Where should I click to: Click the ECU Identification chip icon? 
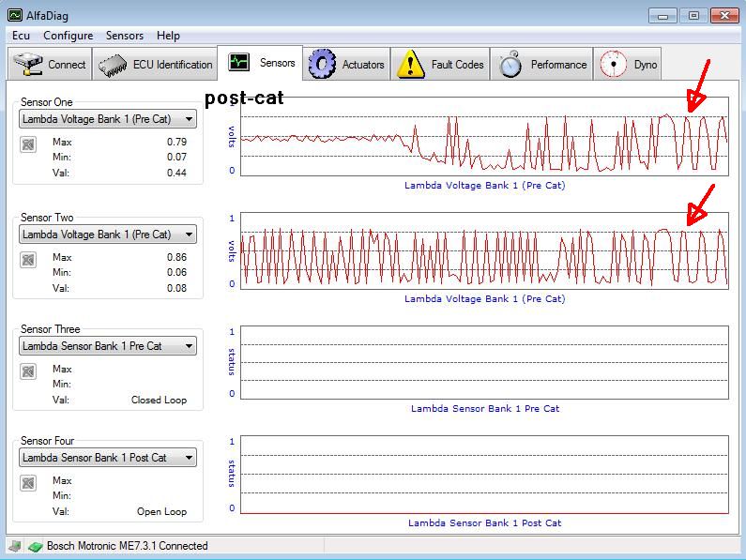114,65
